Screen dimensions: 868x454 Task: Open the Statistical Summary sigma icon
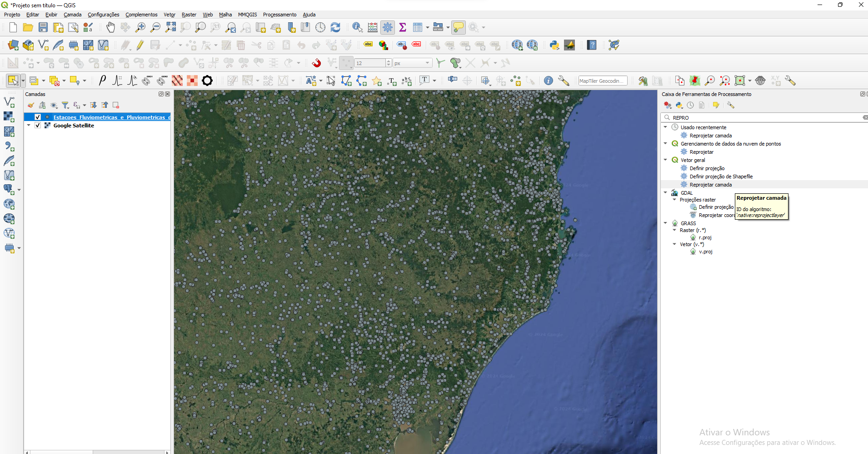[403, 27]
